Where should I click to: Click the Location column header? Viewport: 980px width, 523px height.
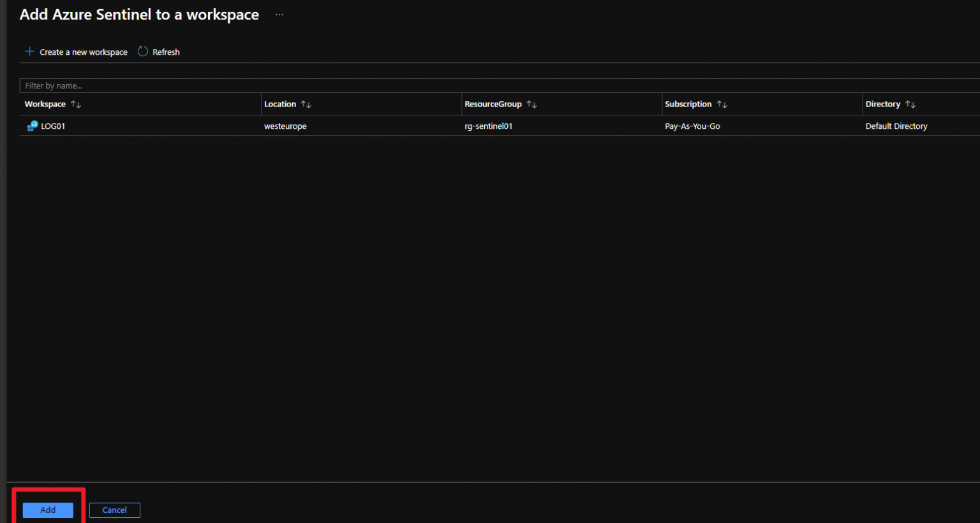[280, 104]
